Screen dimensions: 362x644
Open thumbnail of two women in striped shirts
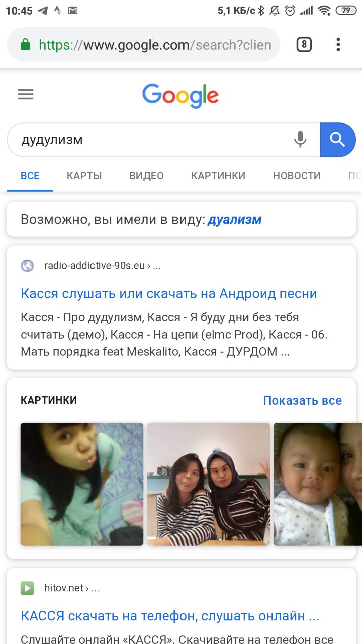tap(209, 484)
